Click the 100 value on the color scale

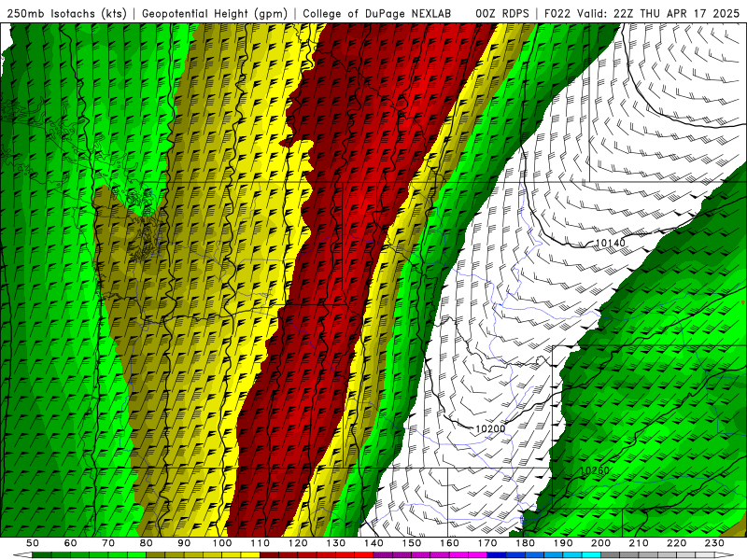222,543
